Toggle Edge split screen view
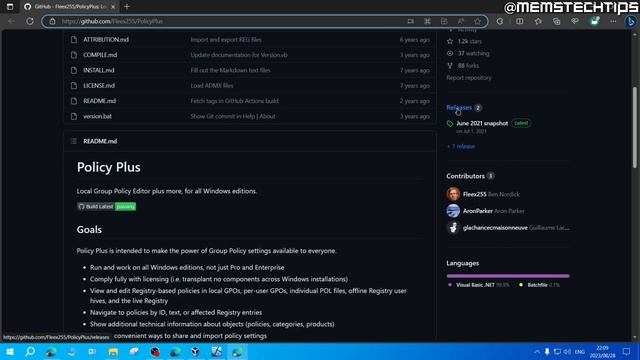640x360 pixels. (520, 21)
